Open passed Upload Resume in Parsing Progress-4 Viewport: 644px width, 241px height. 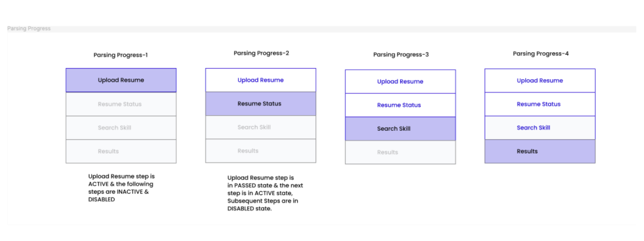pyautogui.click(x=540, y=81)
